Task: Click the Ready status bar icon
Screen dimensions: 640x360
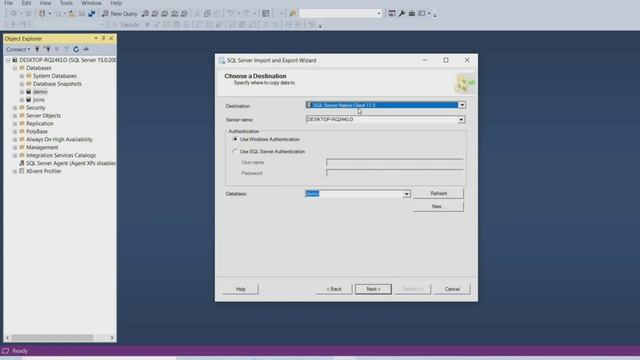Action: tap(5, 351)
